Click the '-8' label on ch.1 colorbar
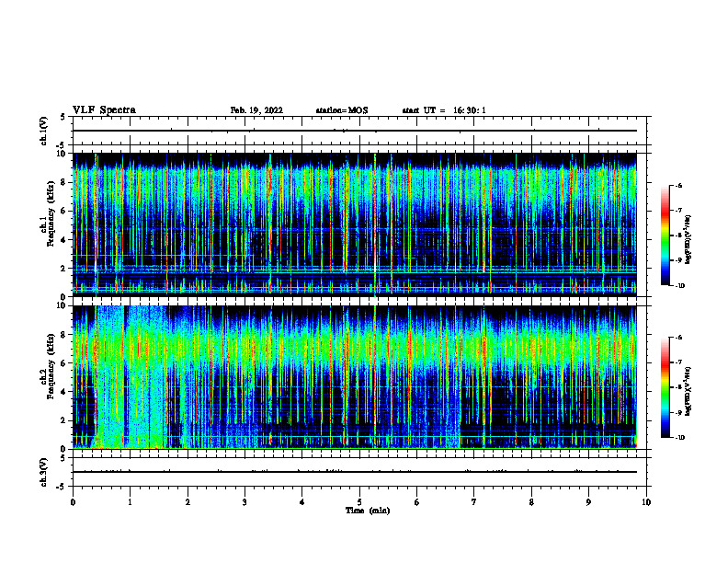Screen dimensions: 728x563 coord(678,236)
